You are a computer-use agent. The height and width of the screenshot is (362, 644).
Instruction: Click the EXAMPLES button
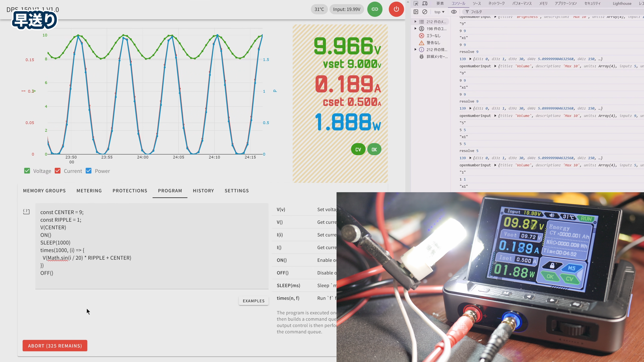(254, 301)
